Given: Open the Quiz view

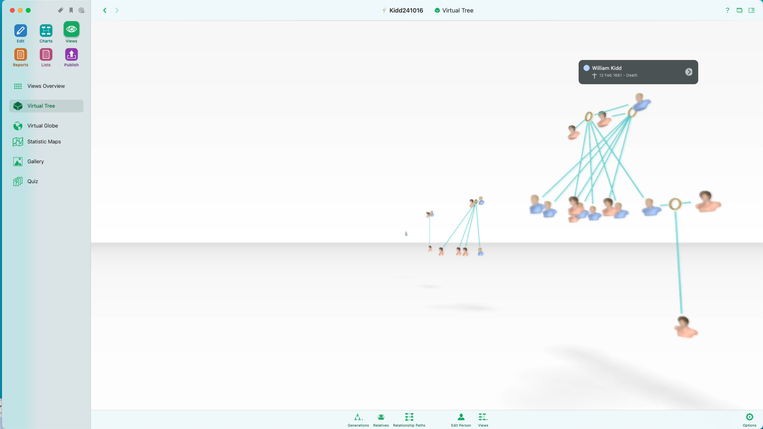Looking at the screenshot, I should pos(46,181).
